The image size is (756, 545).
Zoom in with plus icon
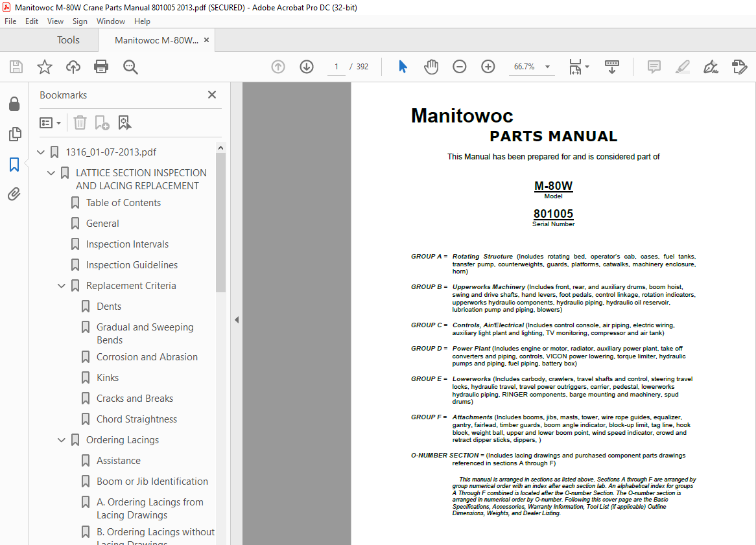(x=488, y=67)
